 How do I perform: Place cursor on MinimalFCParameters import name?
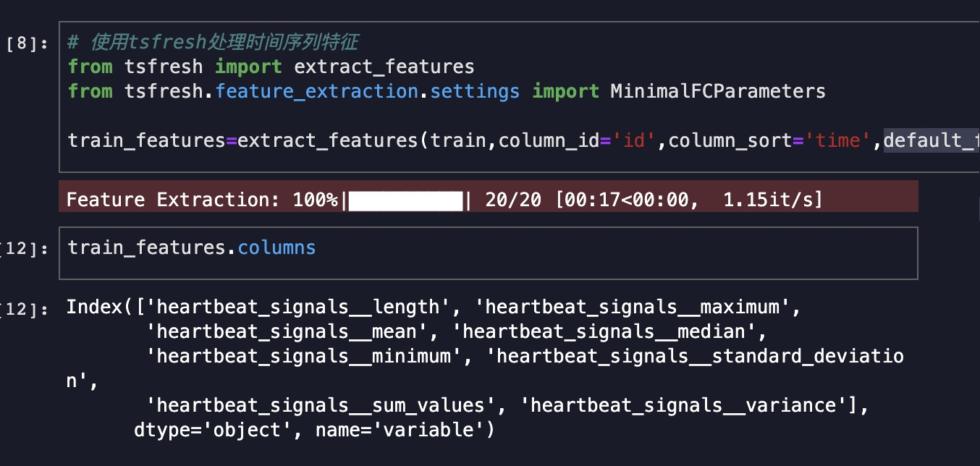click(x=717, y=91)
